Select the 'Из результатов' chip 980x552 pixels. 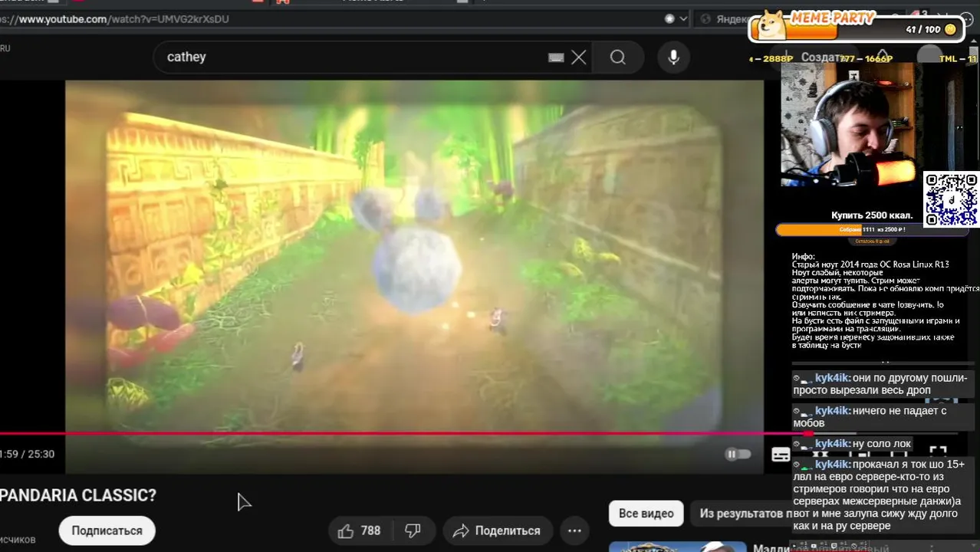tap(742, 514)
